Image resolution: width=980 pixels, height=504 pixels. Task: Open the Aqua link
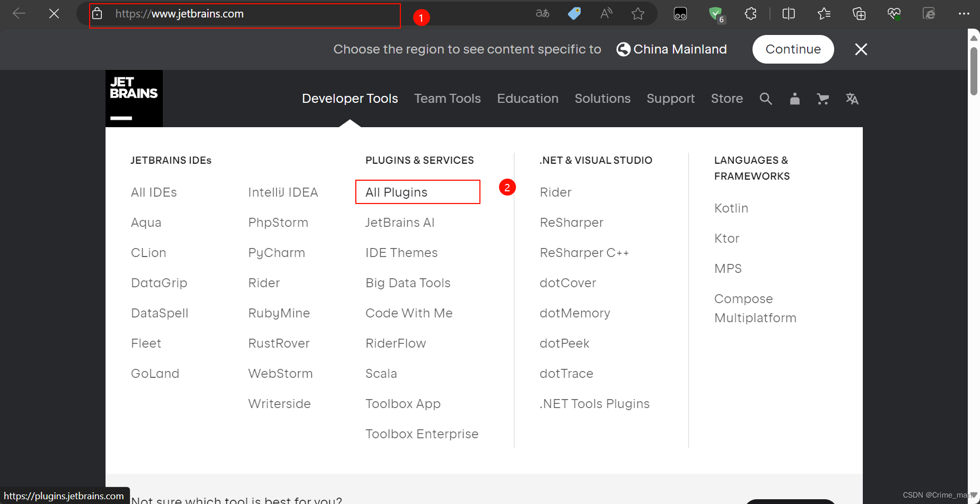click(146, 223)
